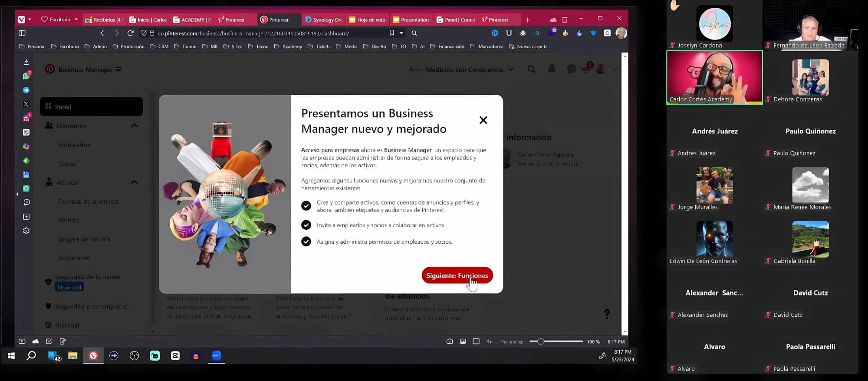Close the Business Manager intro dialog

483,120
